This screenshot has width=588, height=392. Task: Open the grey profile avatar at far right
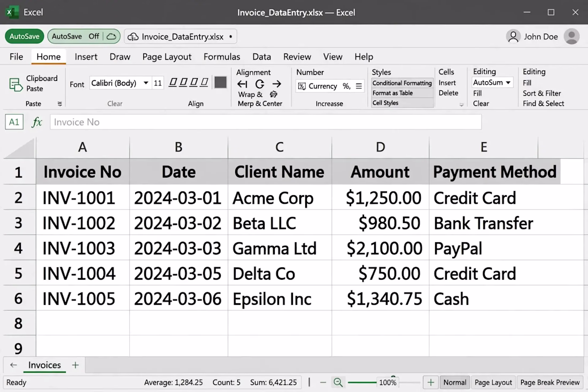(571, 36)
